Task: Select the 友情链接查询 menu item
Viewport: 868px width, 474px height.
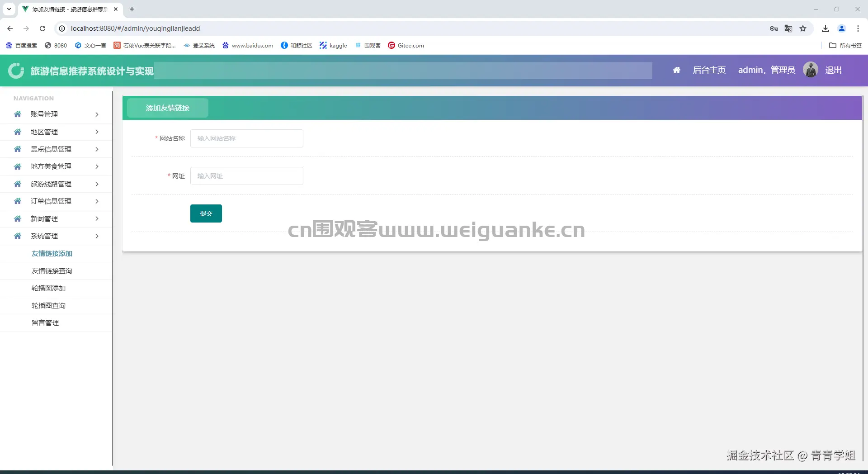Action: pyautogui.click(x=52, y=270)
